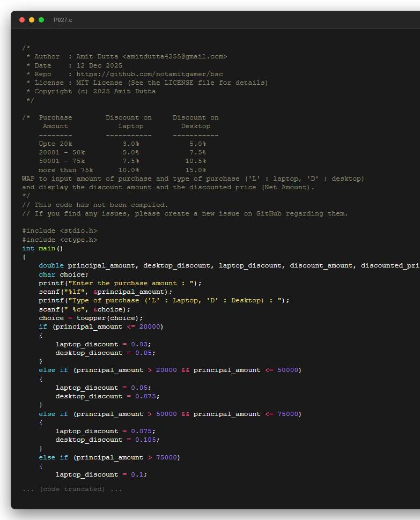
Task: Click 'more than 75k' table row label
Action: (65, 170)
